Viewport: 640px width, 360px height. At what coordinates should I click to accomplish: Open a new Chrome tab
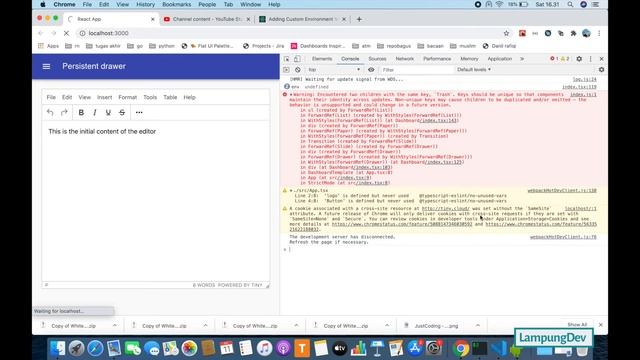[359, 19]
